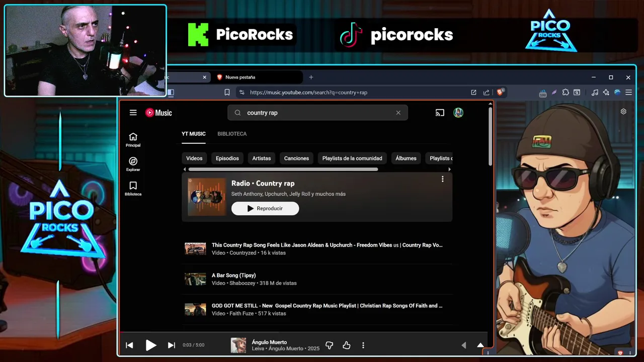Go to Principal home in sidebar

(x=133, y=140)
